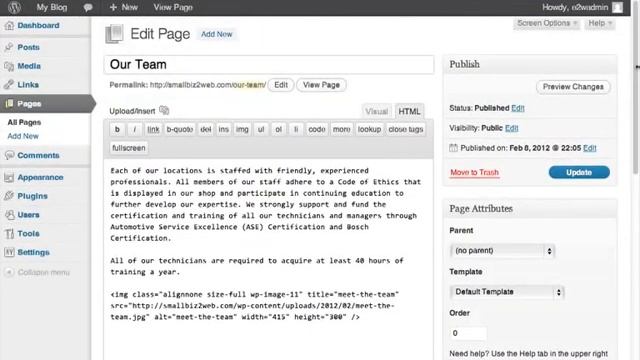This screenshot has height=360, width=640.
Task: Click the Update button
Action: [x=579, y=172]
